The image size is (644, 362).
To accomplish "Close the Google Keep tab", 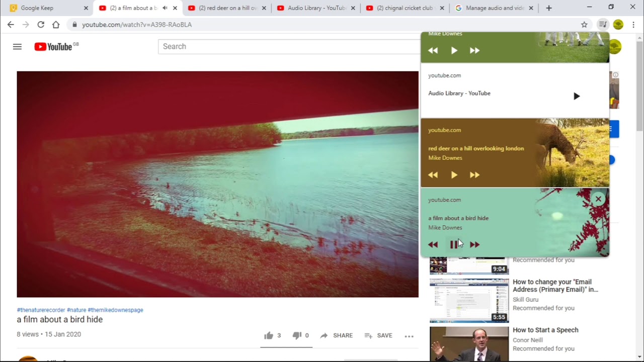I will tap(86, 8).
